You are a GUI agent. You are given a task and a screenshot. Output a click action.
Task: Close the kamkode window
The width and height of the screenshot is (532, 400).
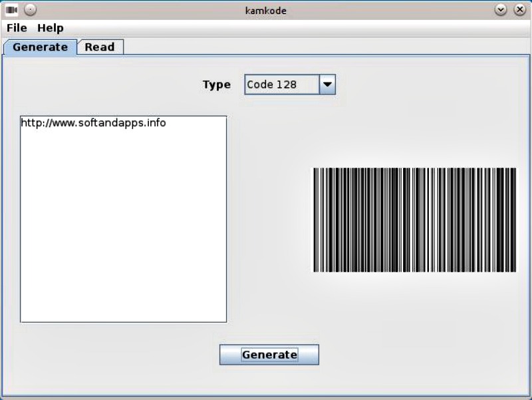(x=519, y=10)
